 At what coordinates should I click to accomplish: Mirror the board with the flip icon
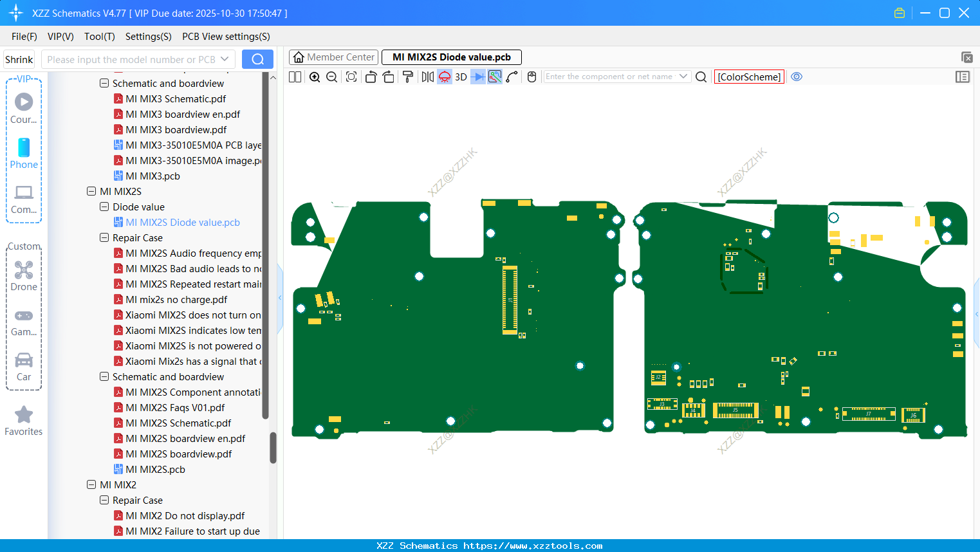427,77
